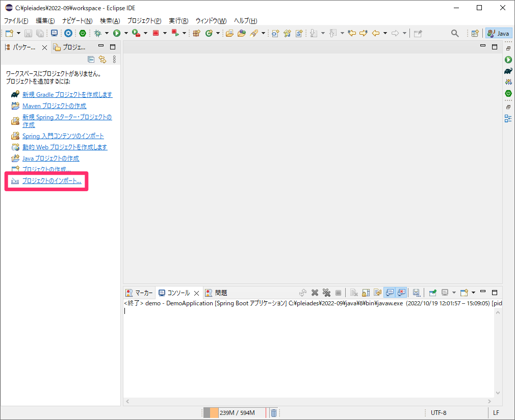Toggle show console on standard error

point(401,292)
